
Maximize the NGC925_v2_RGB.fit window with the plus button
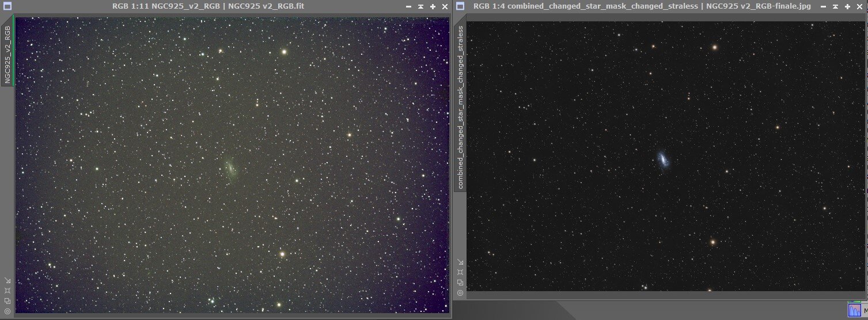tap(433, 6)
